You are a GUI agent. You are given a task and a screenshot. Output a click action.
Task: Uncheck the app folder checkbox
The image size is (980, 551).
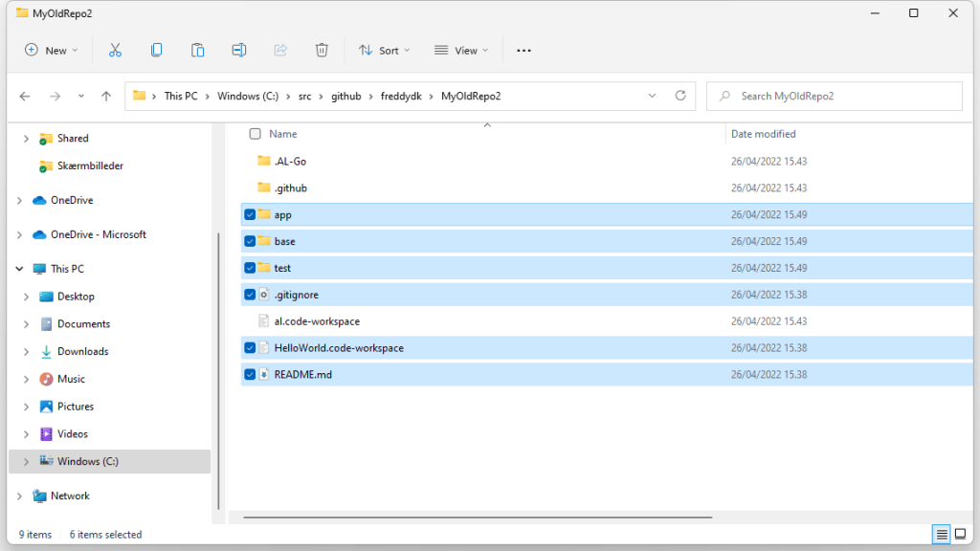(x=250, y=215)
